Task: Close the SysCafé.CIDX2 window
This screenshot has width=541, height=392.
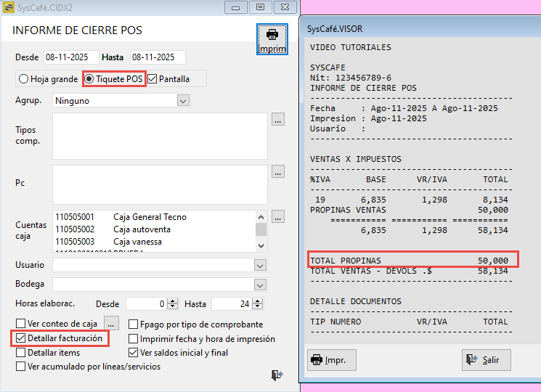Action: [285, 7]
